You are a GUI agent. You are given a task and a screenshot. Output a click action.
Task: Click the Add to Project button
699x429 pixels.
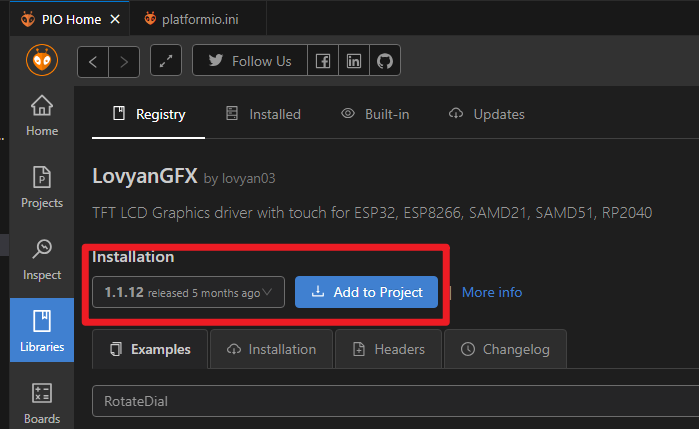(x=366, y=292)
